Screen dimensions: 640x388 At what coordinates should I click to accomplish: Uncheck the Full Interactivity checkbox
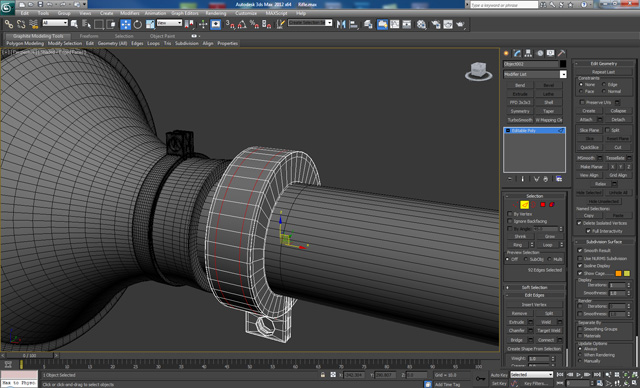(588, 231)
